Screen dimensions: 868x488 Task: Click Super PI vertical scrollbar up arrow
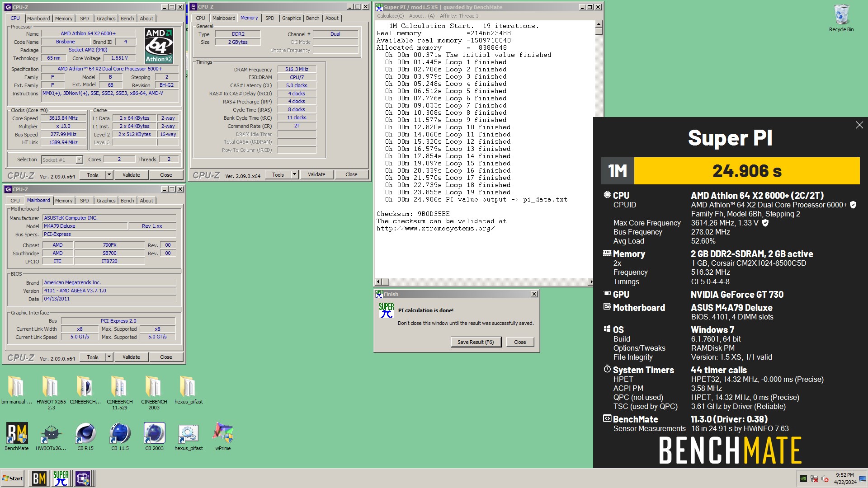(x=599, y=25)
